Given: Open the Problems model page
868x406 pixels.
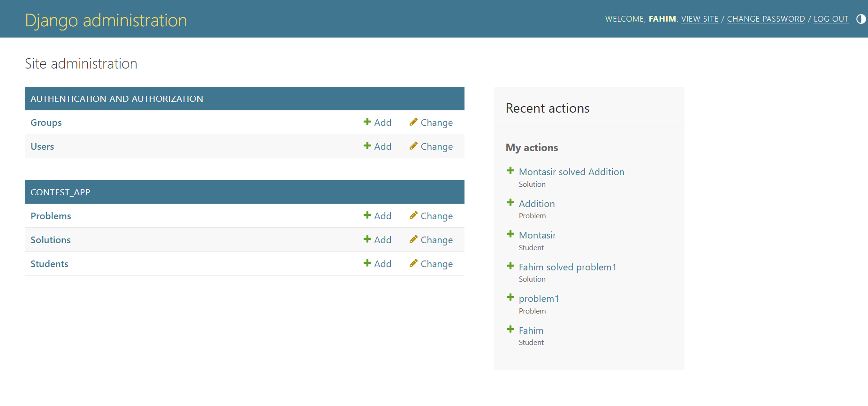Looking at the screenshot, I should 51,216.
